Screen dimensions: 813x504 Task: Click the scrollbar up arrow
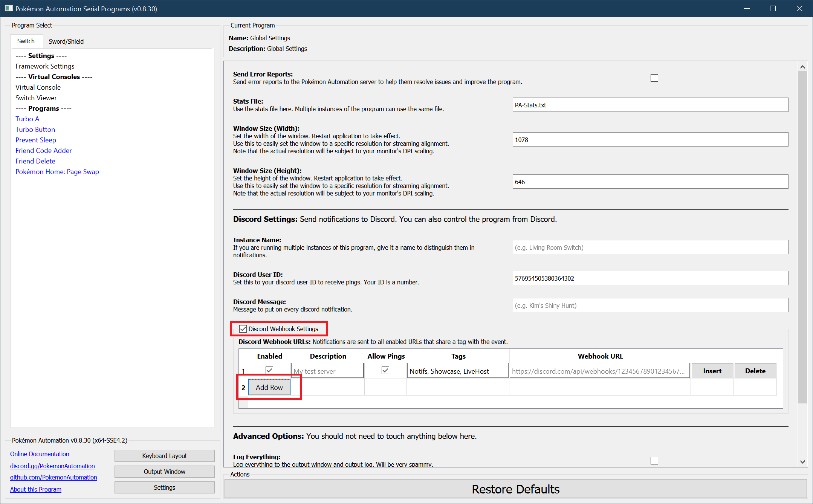(802, 67)
